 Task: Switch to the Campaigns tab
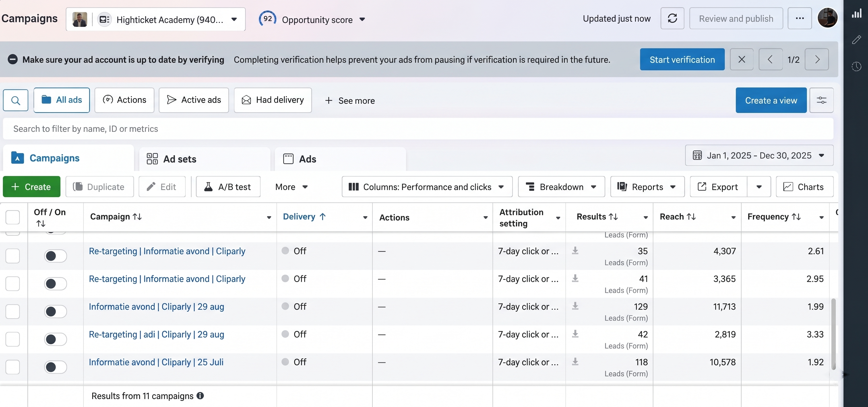pos(68,158)
